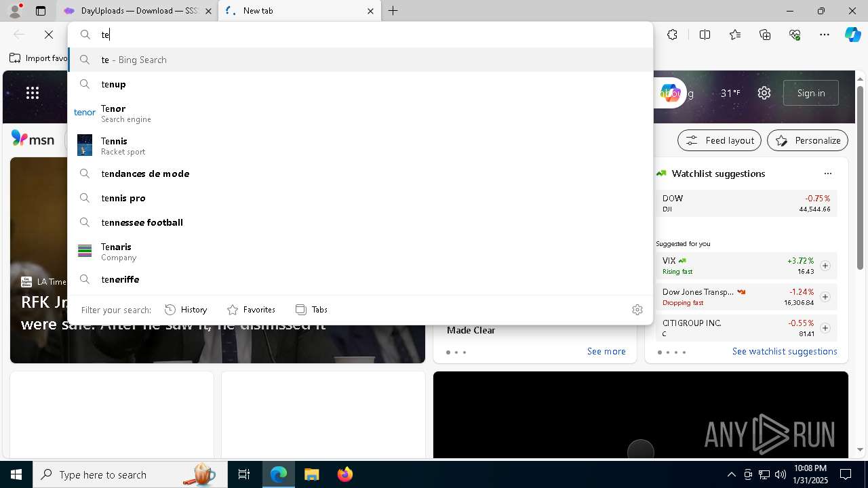The width and height of the screenshot is (868, 488).
Task: Click the Personalize button
Action: click(x=808, y=140)
